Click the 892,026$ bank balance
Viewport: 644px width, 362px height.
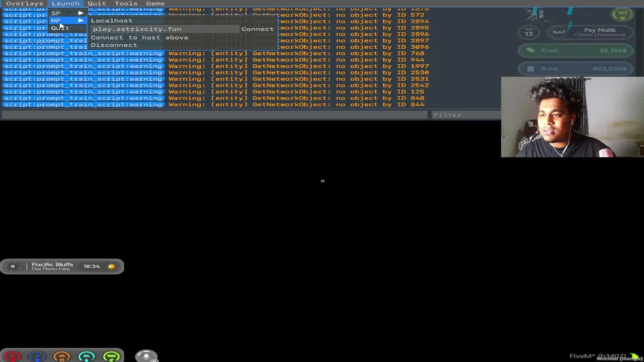pos(610,69)
